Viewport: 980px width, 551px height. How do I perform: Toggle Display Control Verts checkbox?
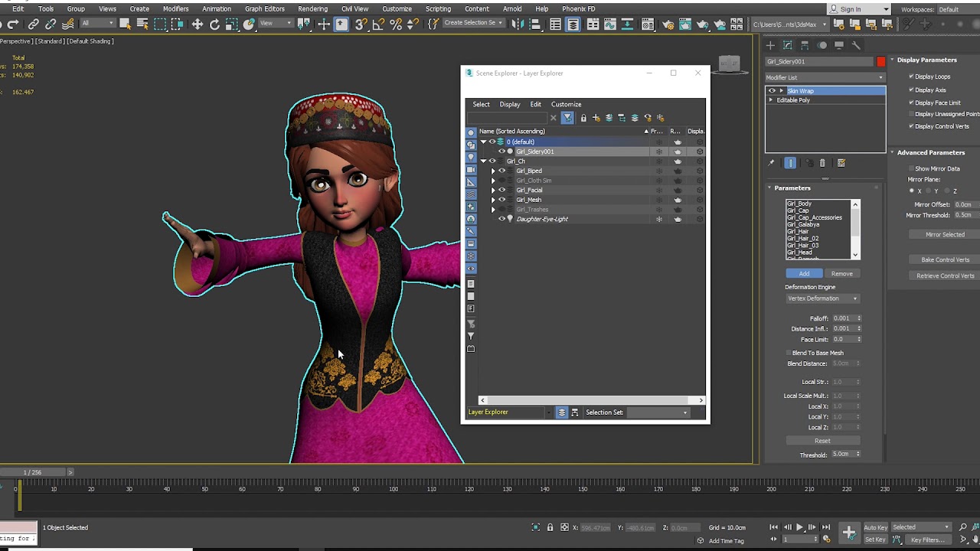(x=911, y=126)
